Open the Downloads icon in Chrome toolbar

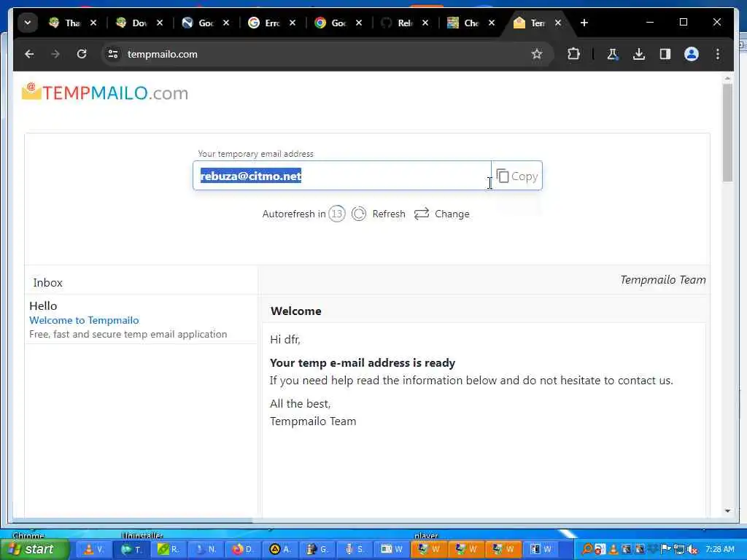tap(639, 54)
